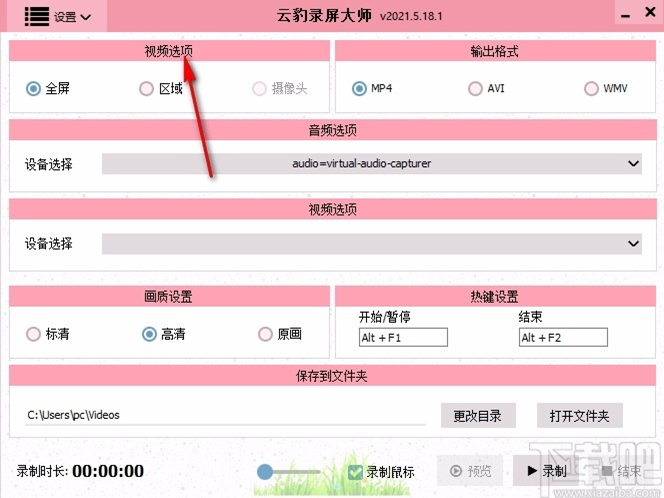Click the 设备选择 label in audio options
Image resolution: width=664 pixels, height=498 pixels.
(x=48, y=164)
